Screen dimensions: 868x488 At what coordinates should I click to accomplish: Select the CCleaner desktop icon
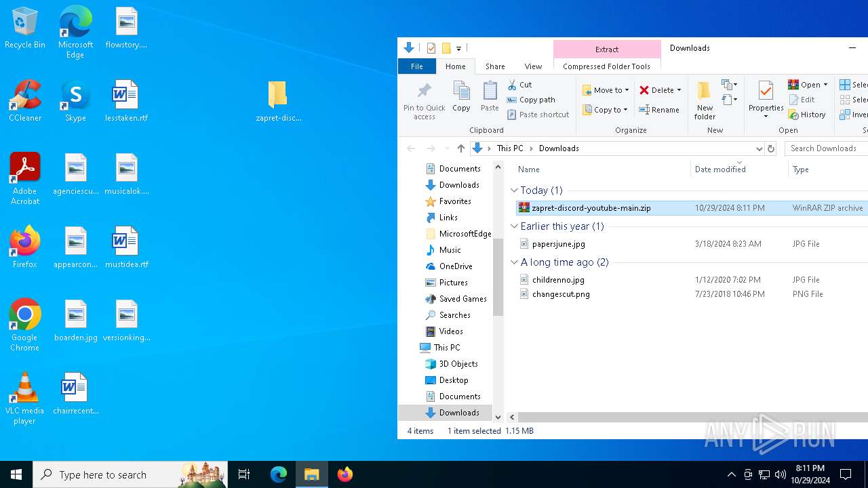[x=25, y=101]
